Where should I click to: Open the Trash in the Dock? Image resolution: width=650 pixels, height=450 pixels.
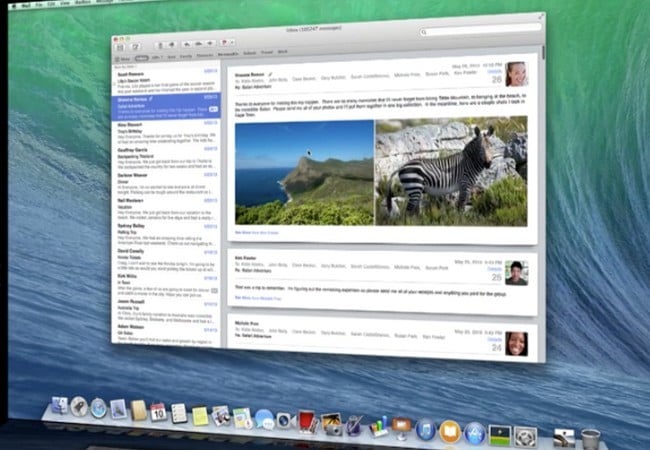(591, 439)
